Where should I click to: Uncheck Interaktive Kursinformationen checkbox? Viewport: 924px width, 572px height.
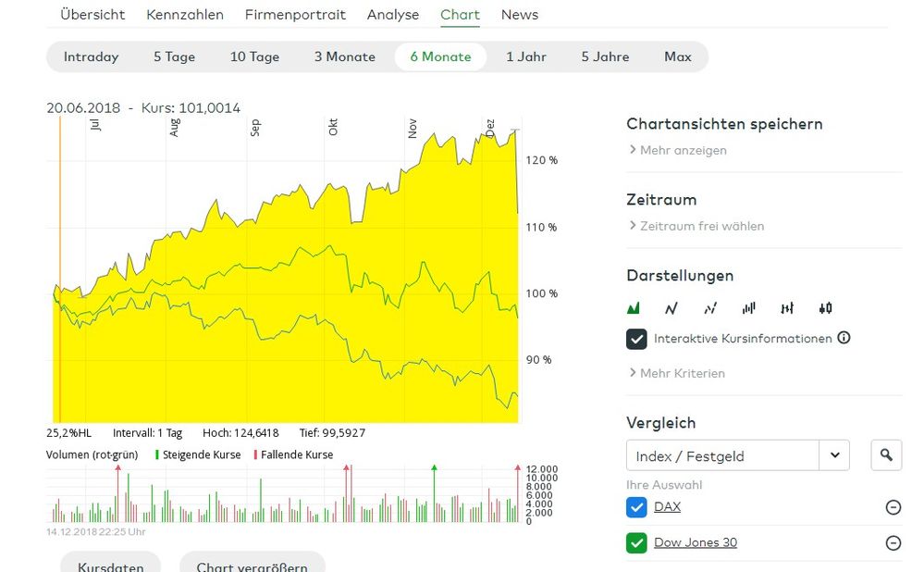(x=636, y=339)
